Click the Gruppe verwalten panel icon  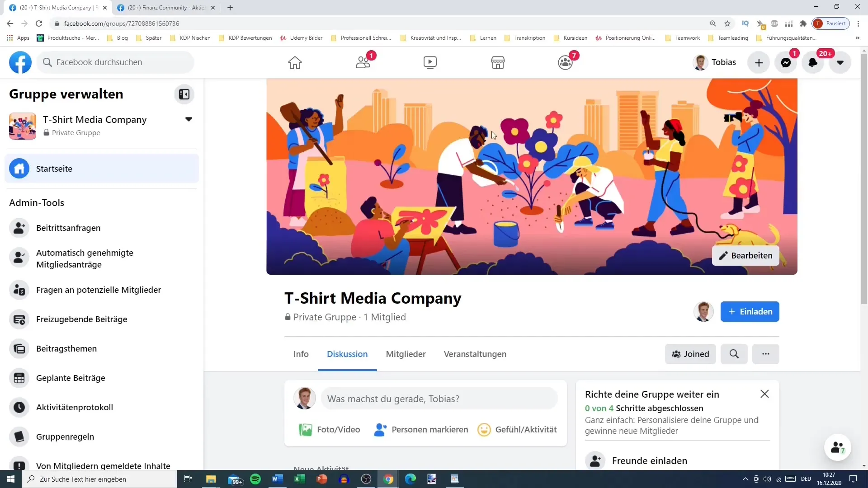184,94
